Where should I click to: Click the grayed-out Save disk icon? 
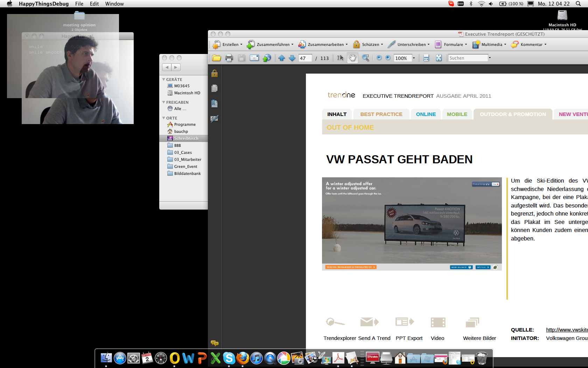pos(241,58)
